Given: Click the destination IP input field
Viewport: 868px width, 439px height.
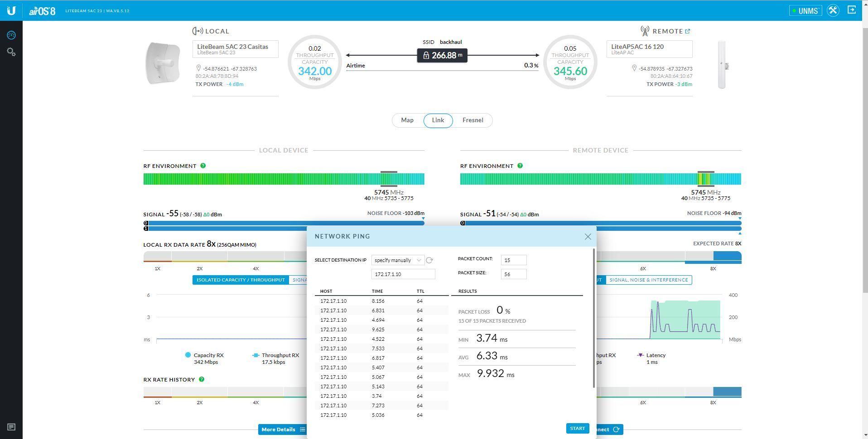Looking at the screenshot, I should click(403, 274).
